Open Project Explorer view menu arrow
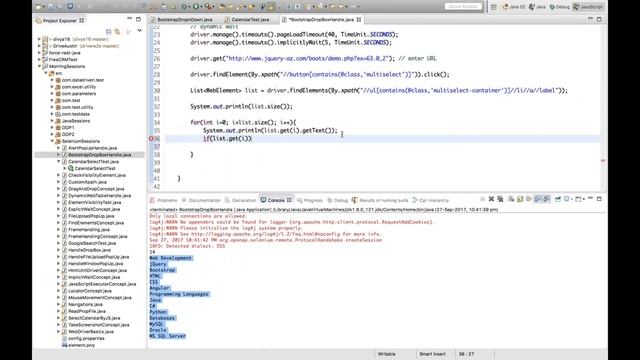The height and width of the screenshot is (360, 640). [x=139, y=31]
